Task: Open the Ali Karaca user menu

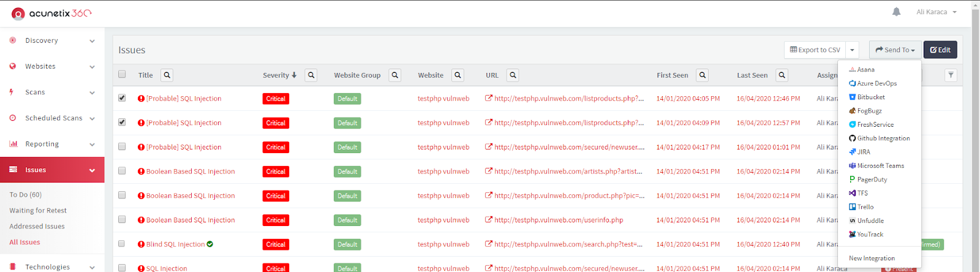Action: tap(936, 12)
